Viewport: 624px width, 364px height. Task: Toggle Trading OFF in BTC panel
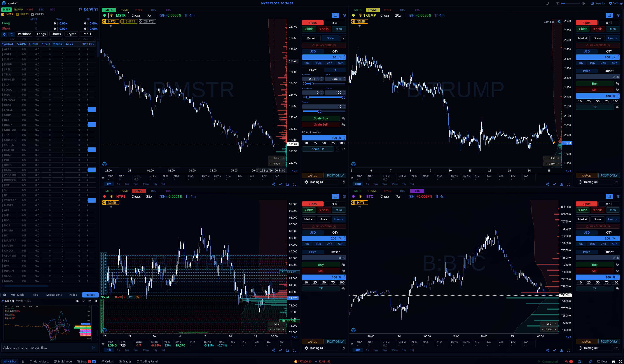click(x=594, y=348)
